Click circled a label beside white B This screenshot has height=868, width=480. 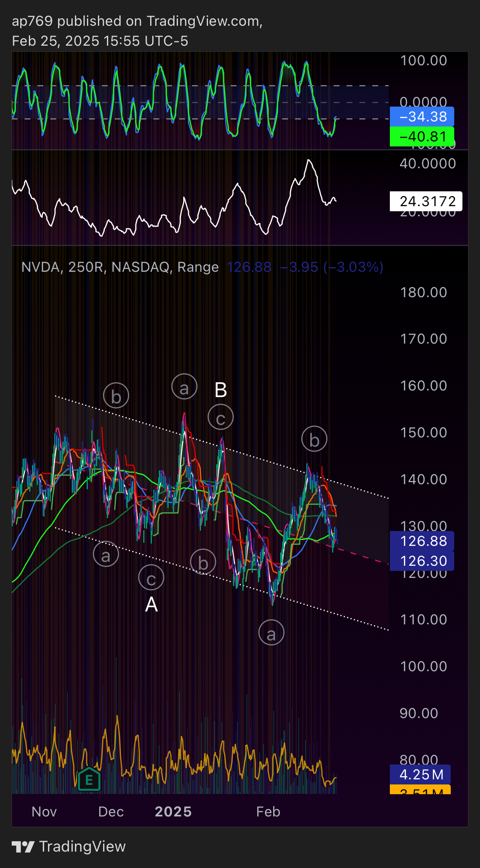[x=184, y=387]
